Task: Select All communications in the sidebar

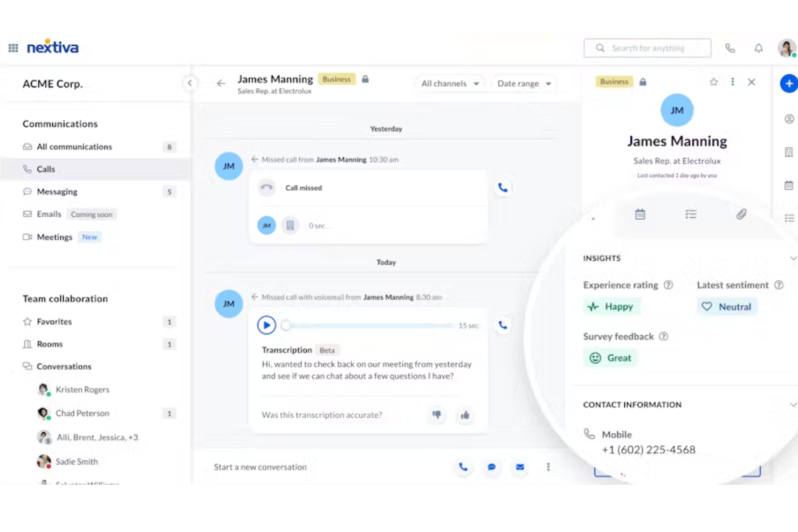Action: tap(74, 146)
